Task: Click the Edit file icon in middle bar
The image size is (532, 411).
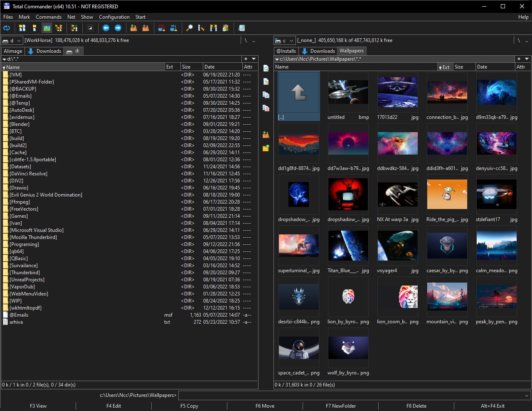Action: click(x=266, y=81)
